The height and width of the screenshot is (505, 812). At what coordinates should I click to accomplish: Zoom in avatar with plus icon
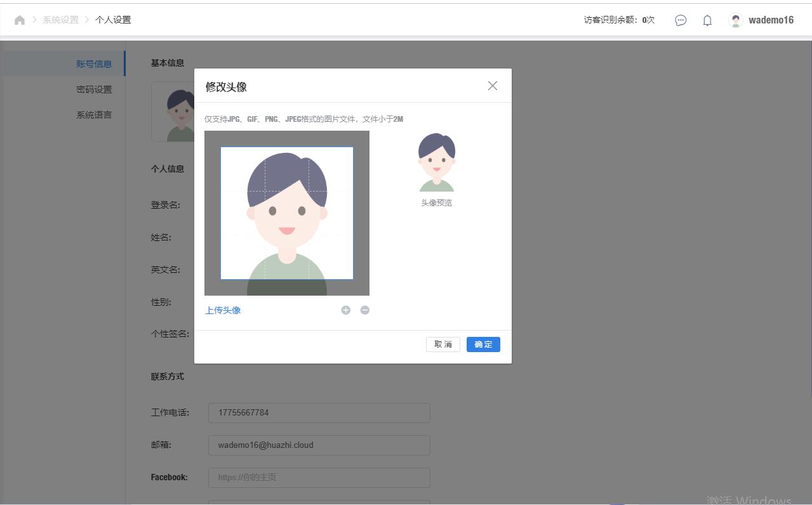point(345,310)
